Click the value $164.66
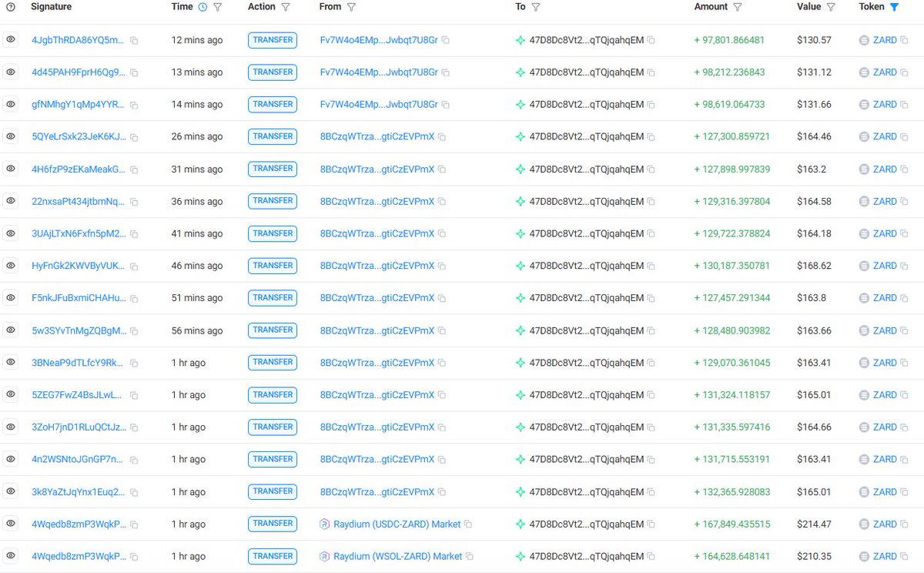Viewport: 924px width, 573px height. [815, 427]
